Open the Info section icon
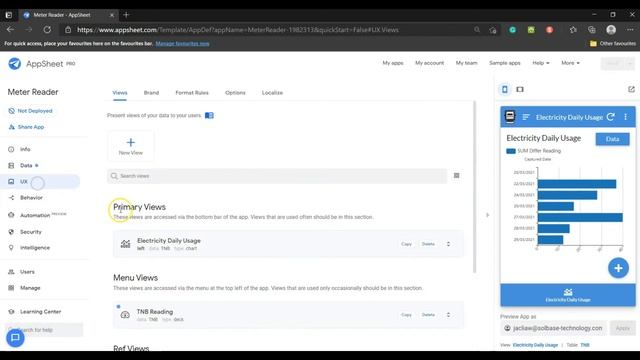 11,149
